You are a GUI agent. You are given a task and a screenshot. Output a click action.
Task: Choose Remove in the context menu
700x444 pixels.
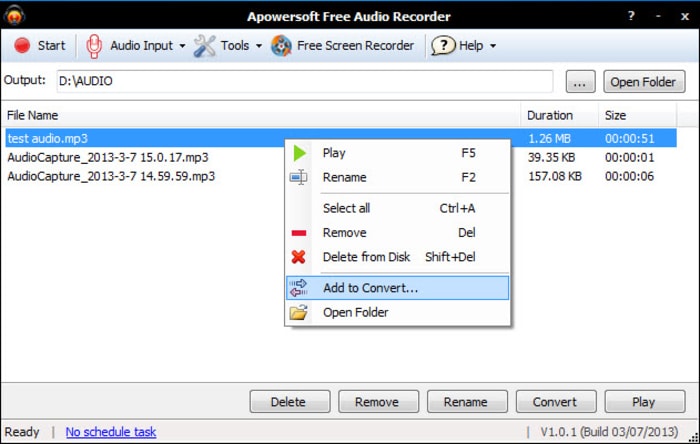(397, 232)
